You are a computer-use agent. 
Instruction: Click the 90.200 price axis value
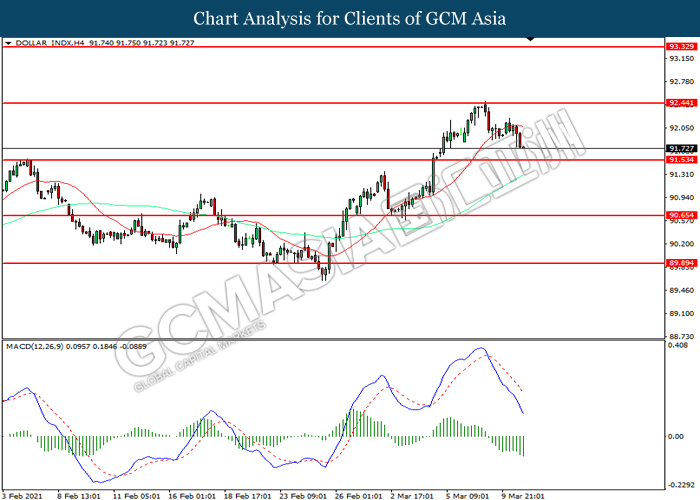click(x=681, y=244)
